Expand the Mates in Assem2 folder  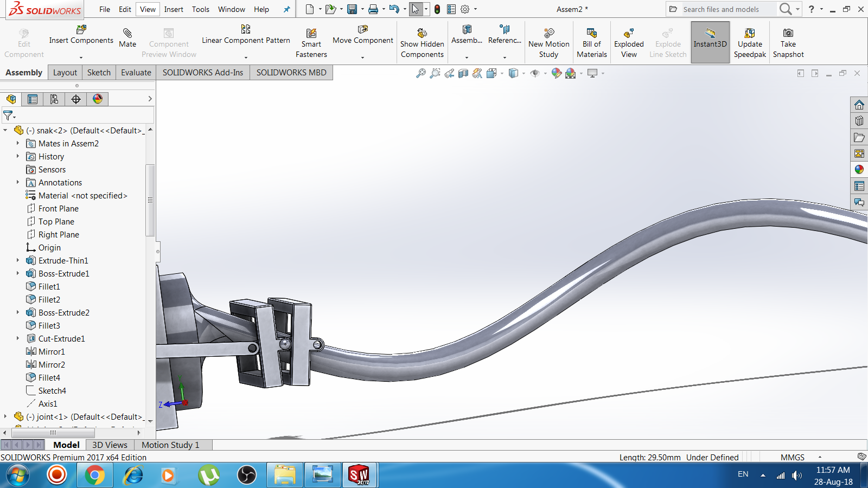coord(18,143)
